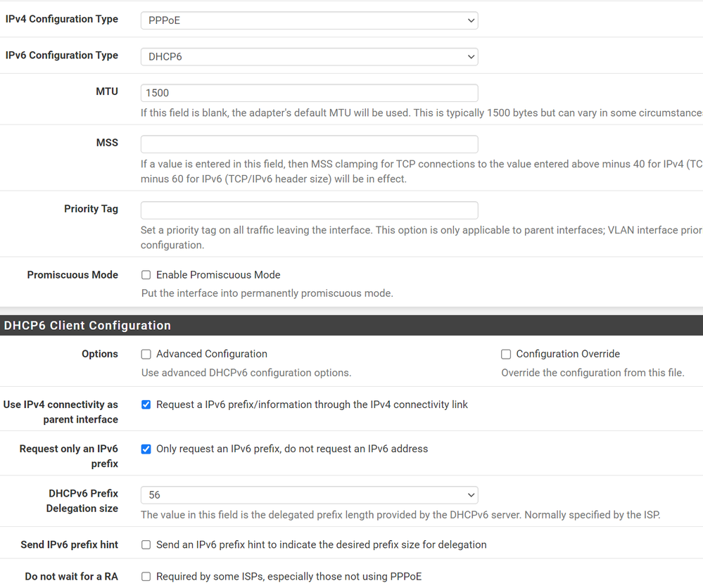
Task: Check Do not wait for a RA
Action: tap(146, 577)
